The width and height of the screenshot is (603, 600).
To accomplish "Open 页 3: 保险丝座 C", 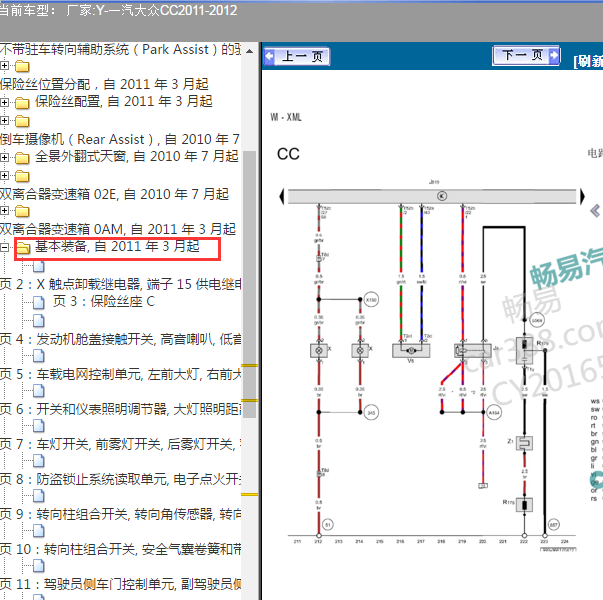I will pos(104,301).
